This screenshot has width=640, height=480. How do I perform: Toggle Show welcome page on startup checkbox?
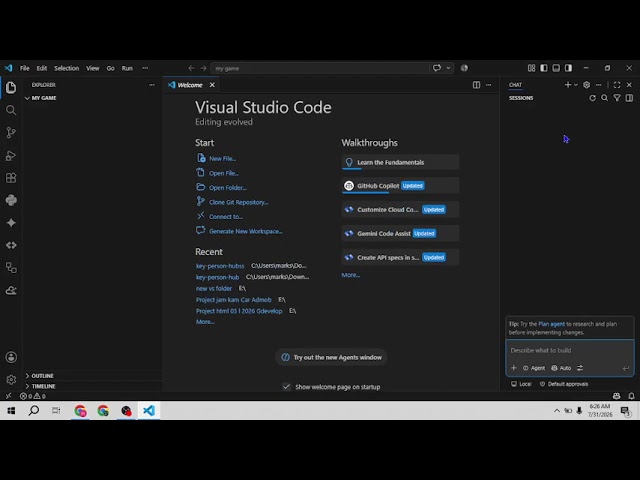click(x=287, y=387)
